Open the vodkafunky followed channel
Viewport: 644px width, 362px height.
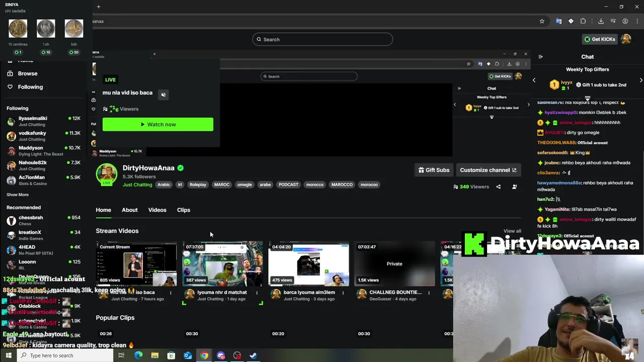[43, 136]
